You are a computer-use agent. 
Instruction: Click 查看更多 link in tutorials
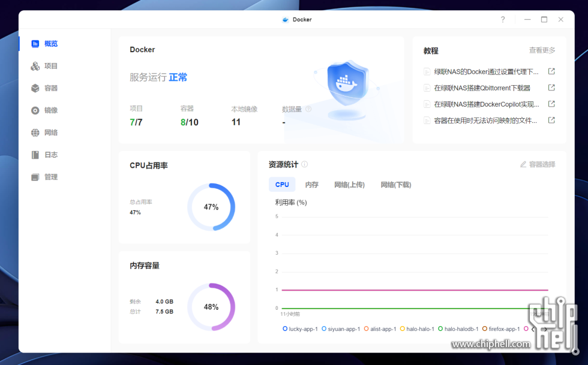coord(542,50)
